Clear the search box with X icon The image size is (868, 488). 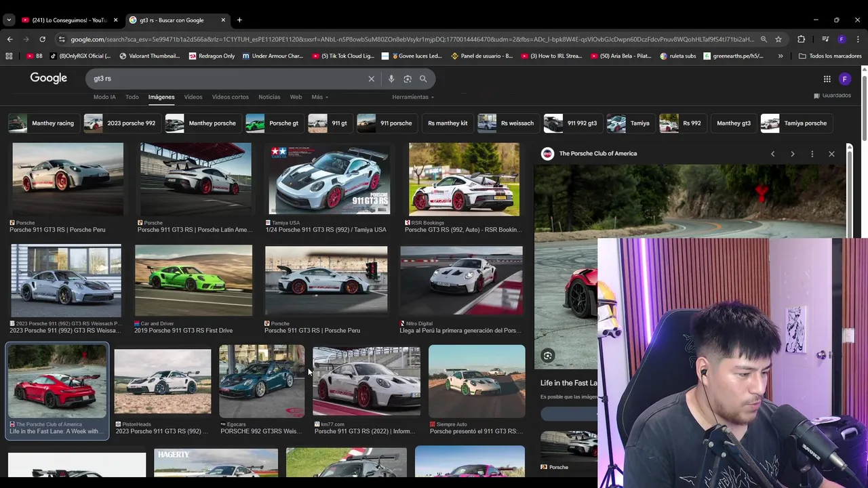371,79
